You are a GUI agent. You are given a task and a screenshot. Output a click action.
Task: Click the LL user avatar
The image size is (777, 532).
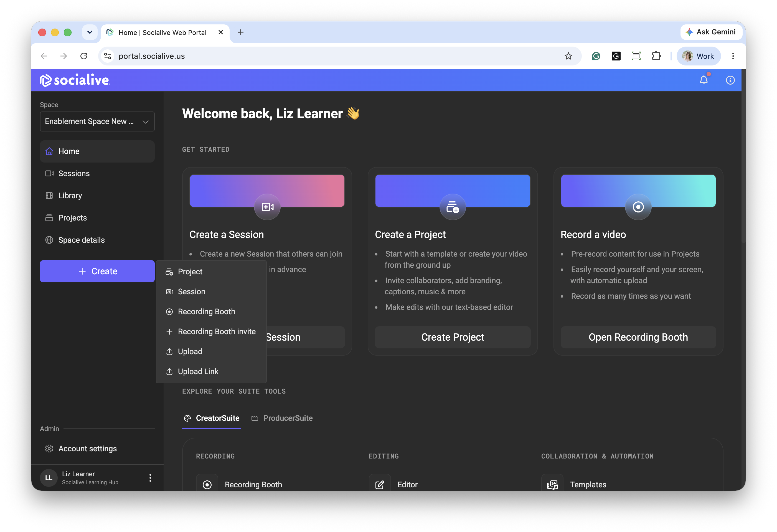coord(49,478)
